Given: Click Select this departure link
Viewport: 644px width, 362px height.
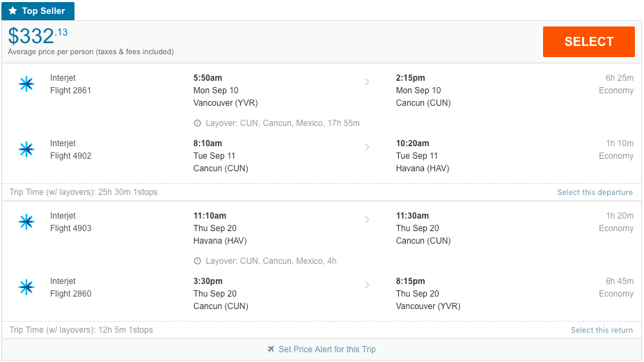Looking at the screenshot, I should pyautogui.click(x=595, y=192).
